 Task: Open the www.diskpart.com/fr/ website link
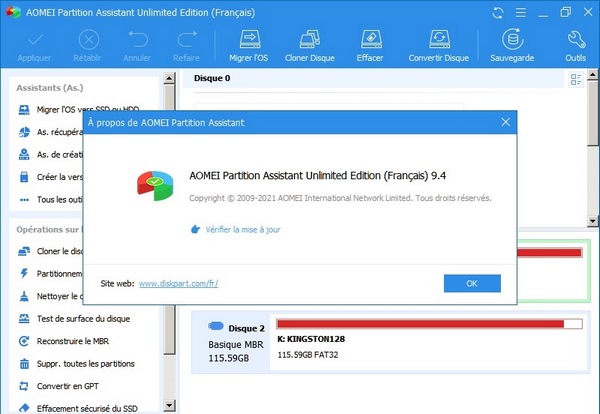178,284
